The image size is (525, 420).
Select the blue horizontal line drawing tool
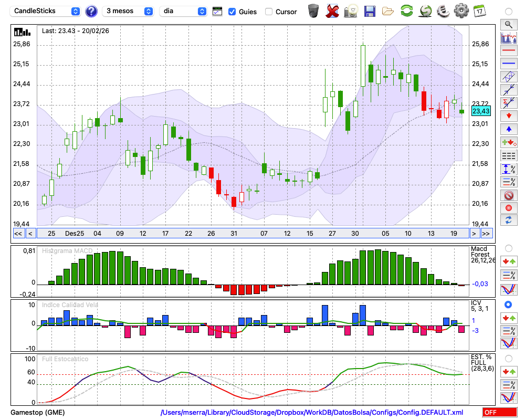tap(508, 64)
